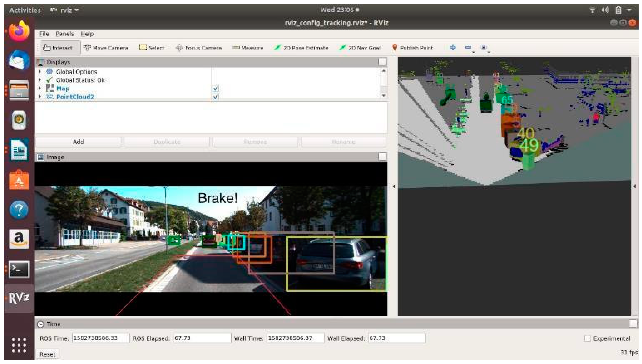This screenshot has height=364, width=642.
Task: Select the 2D Nav Goal tool
Action: pos(360,48)
